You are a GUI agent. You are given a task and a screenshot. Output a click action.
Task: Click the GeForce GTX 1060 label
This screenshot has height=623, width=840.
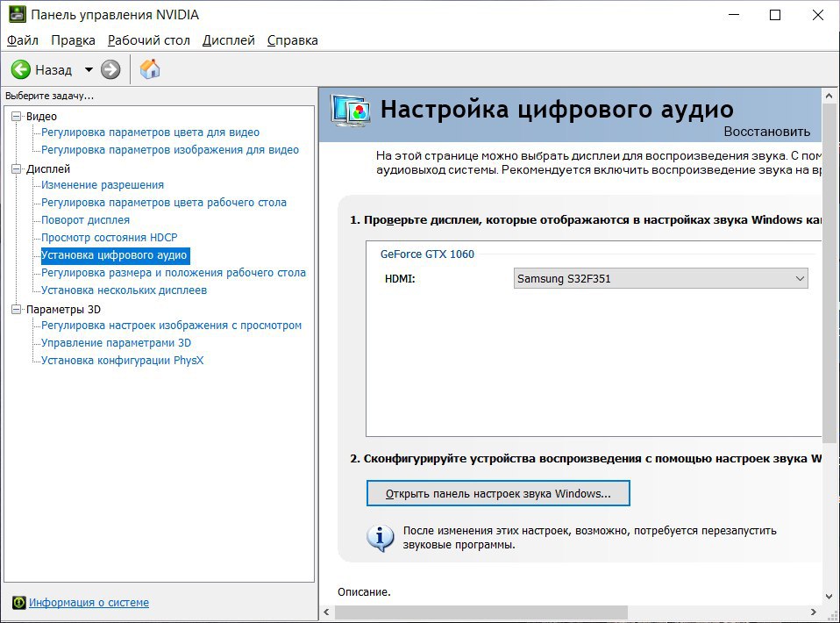tap(428, 254)
